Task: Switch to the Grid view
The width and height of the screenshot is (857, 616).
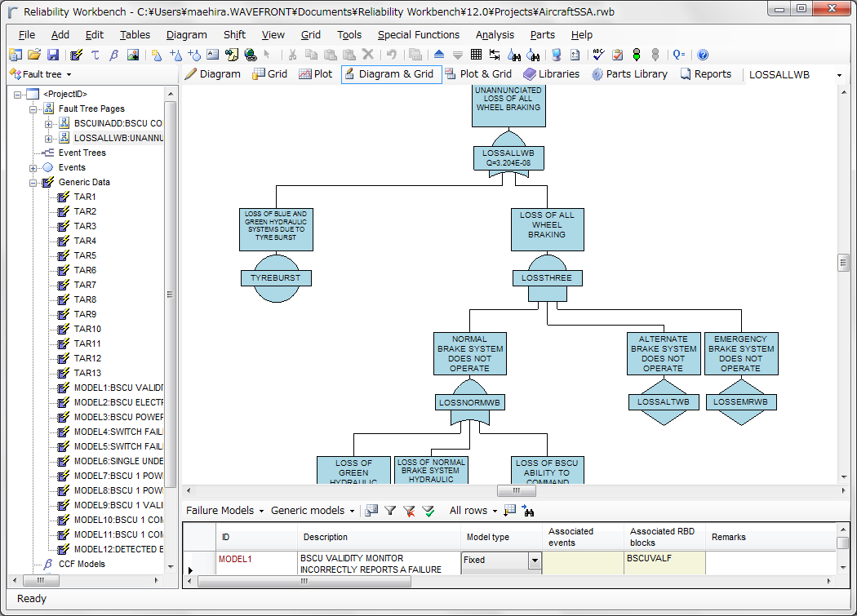Action: [269, 74]
